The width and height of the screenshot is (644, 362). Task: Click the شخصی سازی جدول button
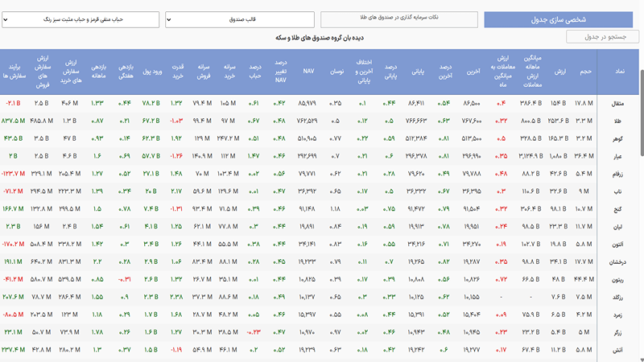(558, 19)
